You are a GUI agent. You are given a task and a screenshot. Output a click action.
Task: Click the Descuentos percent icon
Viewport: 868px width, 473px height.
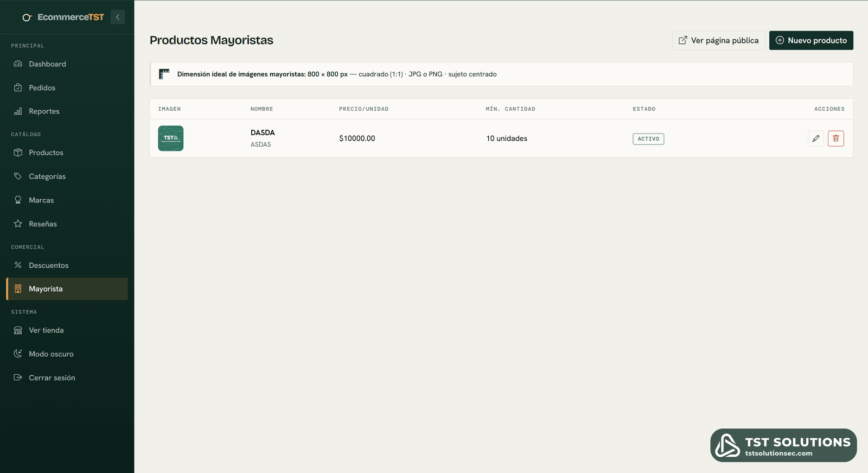(x=18, y=265)
